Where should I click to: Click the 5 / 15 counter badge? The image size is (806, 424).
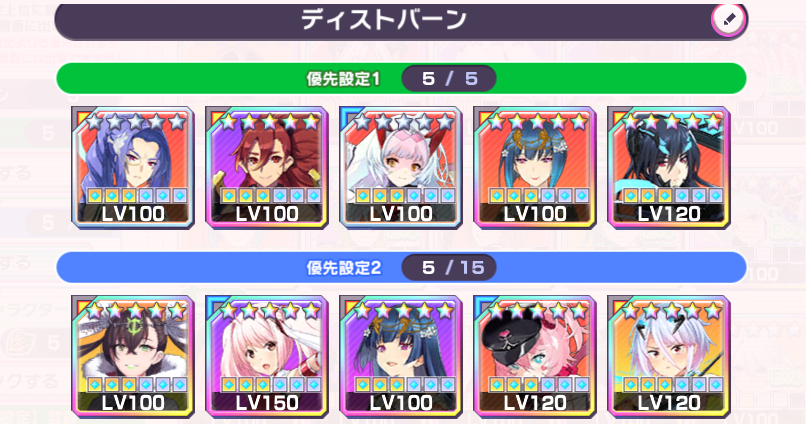click(449, 267)
